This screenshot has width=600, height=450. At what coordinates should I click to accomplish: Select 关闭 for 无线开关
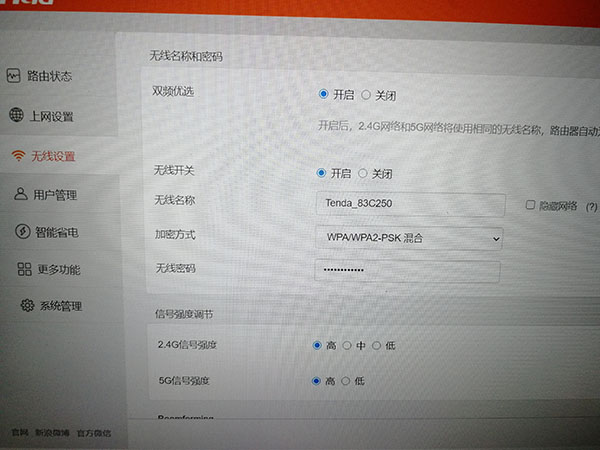[x=363, y=173]
